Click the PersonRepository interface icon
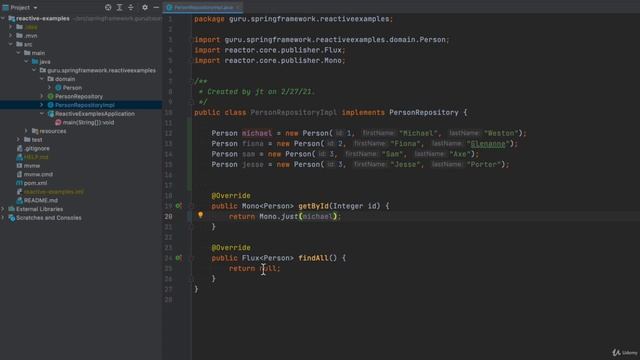Viewport: 640px width, 360px height. 51,96
